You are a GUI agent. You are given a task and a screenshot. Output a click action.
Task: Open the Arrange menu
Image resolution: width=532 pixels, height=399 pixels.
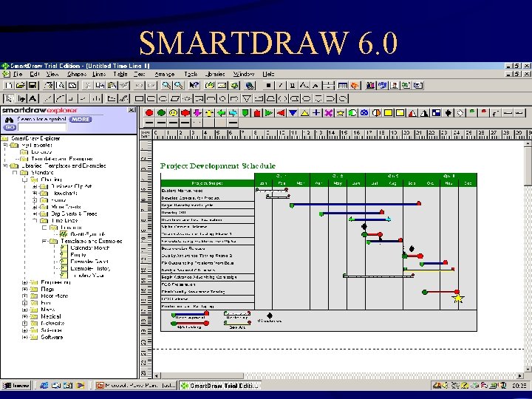165,74
